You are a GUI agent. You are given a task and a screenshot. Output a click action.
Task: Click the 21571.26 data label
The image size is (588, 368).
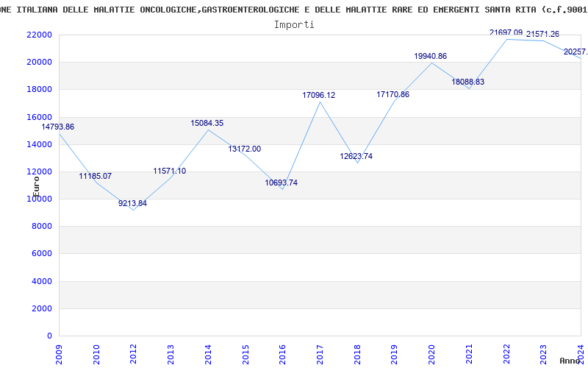point(542,34)
